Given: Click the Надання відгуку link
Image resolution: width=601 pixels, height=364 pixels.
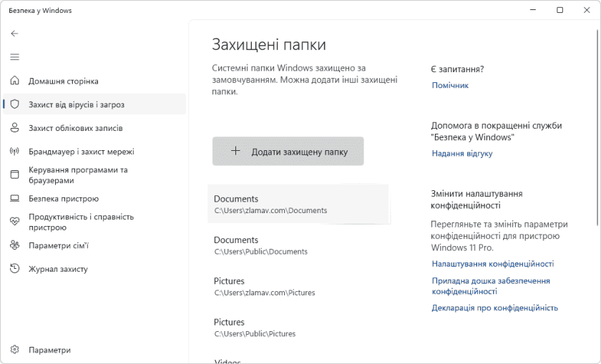Looking at the screenshot, I should (x=461, y=154).
